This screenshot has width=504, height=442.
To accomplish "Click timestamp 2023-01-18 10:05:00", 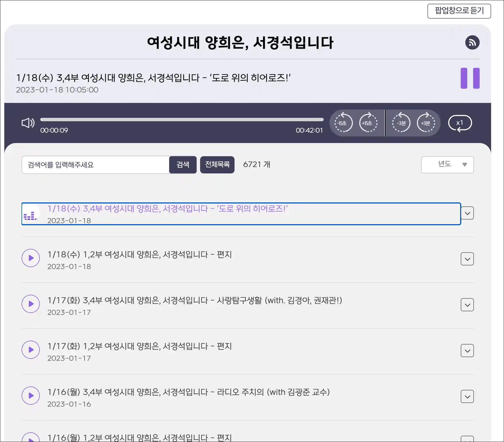I will (x=57, y=90).
